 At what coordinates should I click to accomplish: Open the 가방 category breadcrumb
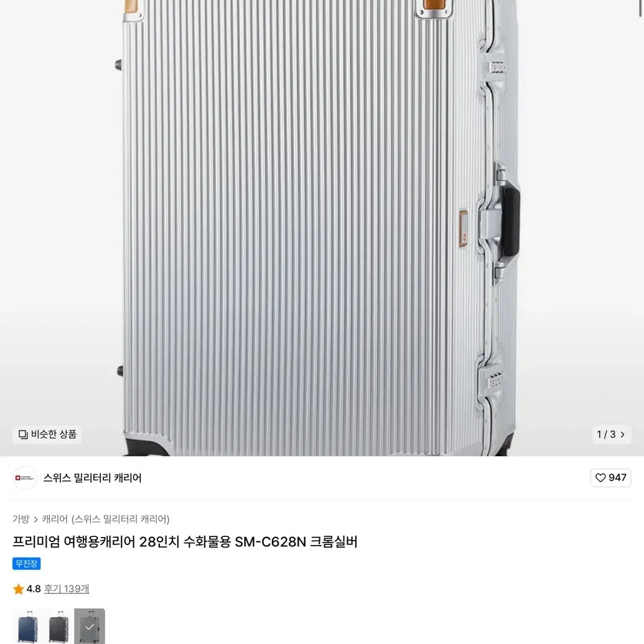21,519
